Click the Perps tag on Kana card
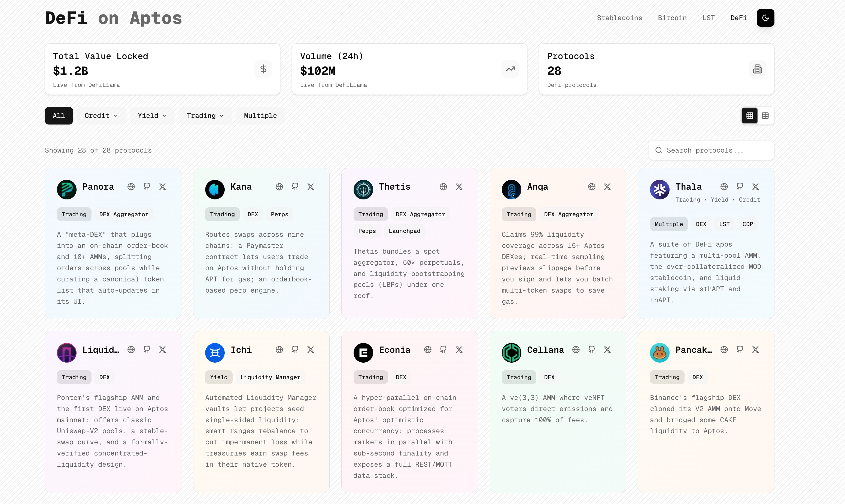 click(279, 214)
